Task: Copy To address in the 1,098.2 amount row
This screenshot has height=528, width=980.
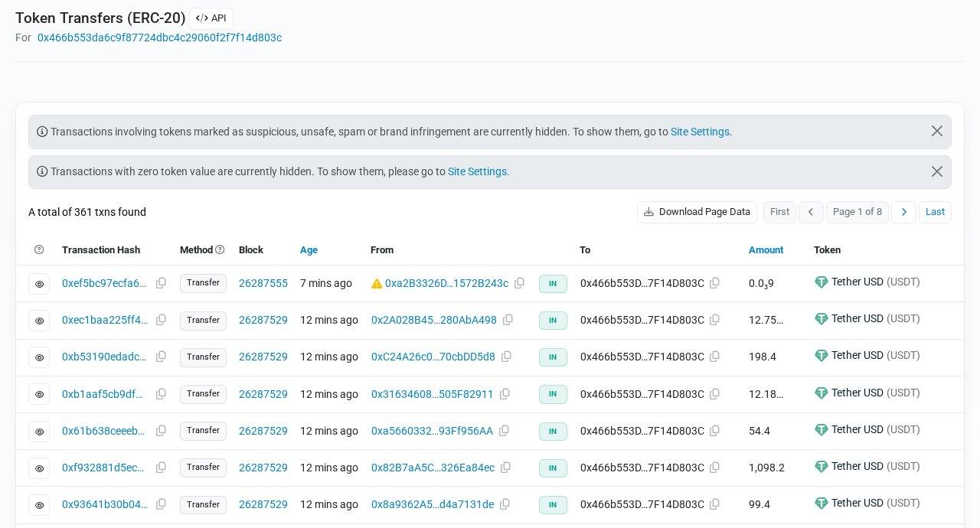Action: 714,468
